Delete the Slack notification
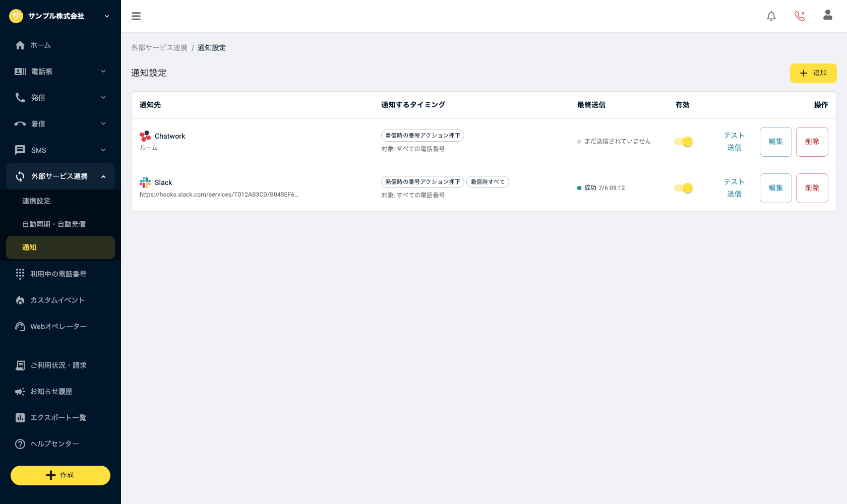The width and height of the screenshot is (847, 504). [x=812, y=188]
